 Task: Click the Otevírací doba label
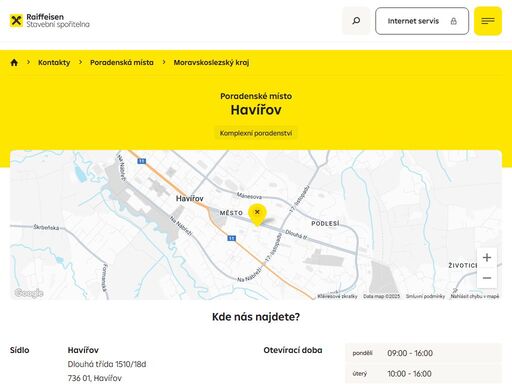[x=293, y=350]
